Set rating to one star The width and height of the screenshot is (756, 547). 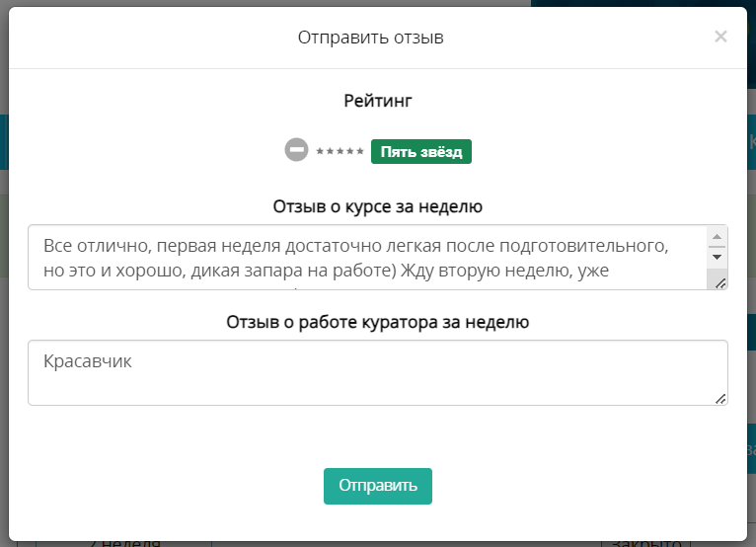[320, 151]
